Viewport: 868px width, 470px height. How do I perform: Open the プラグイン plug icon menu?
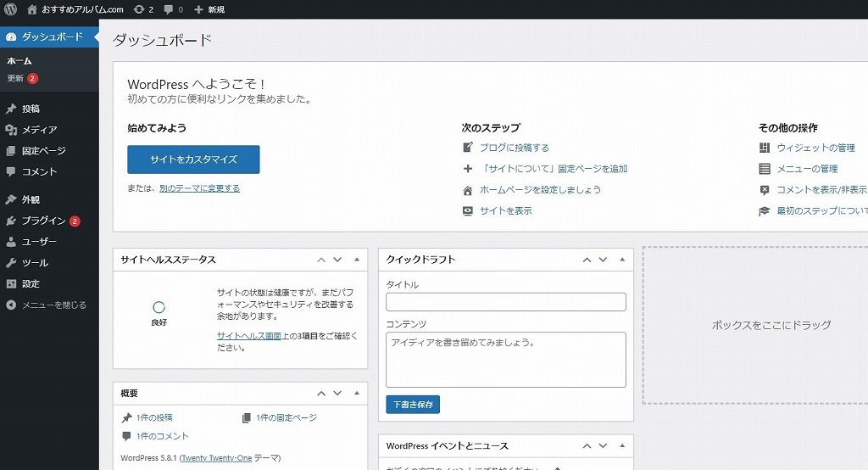[11, 221]
